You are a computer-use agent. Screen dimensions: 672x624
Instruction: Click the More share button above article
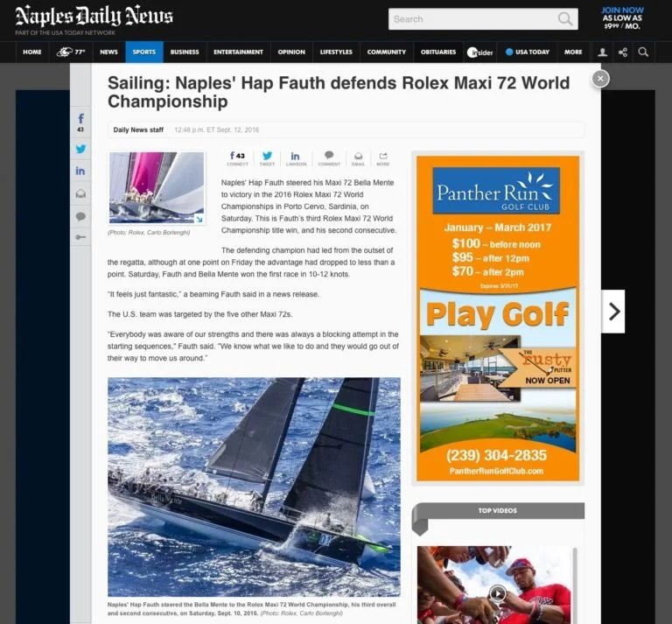(383, 158)
